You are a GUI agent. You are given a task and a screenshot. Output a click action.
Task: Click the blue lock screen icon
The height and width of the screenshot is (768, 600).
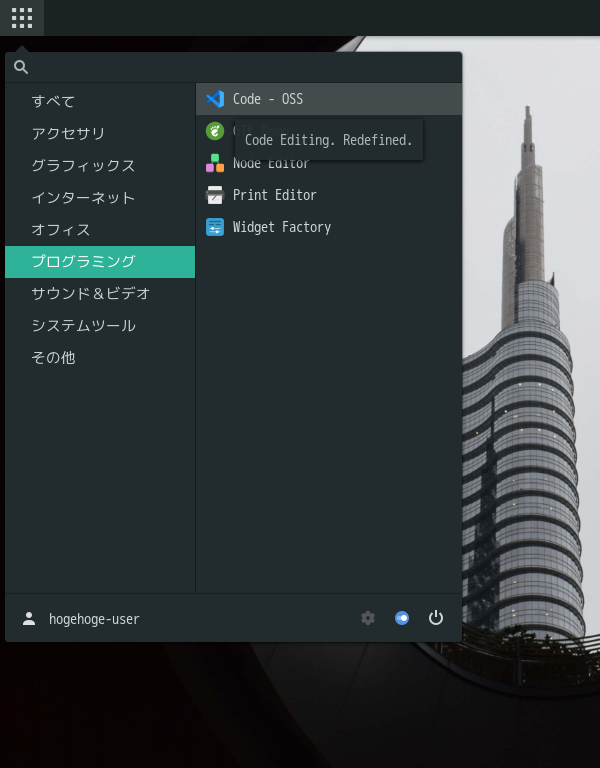point(402,618)
